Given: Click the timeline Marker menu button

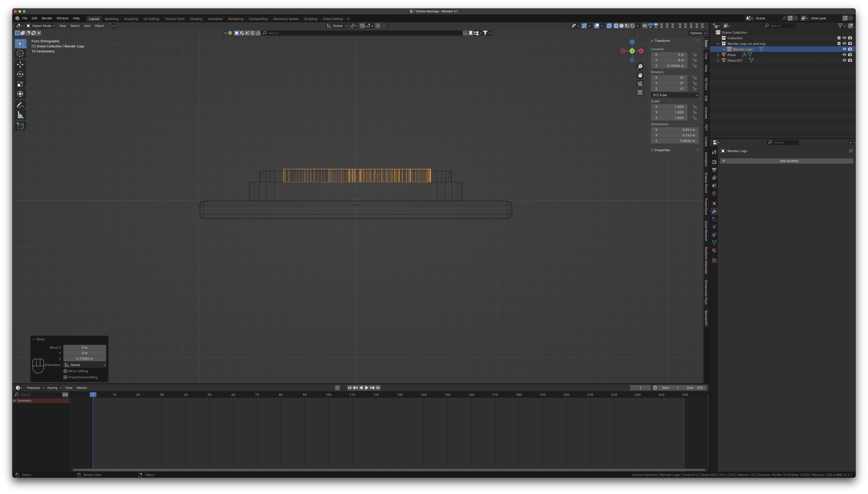Looking at the screenshot, I should coord(82,388).
